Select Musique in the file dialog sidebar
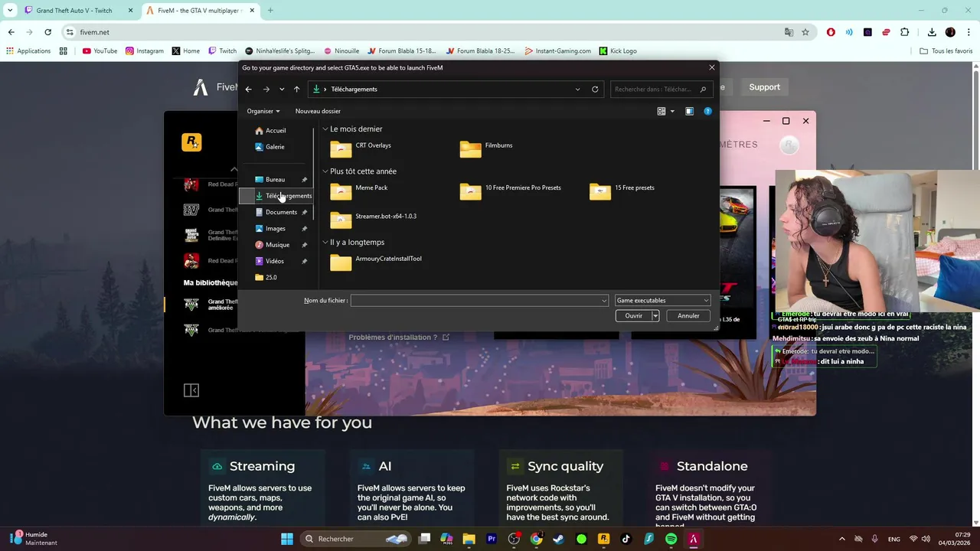The image size is (980, 551). pos(277,245)
